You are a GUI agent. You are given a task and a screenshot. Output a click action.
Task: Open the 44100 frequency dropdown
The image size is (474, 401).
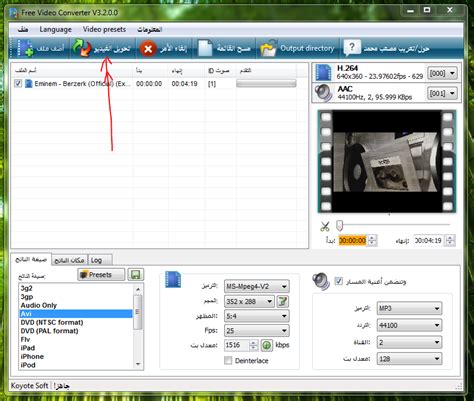[409, 325]
